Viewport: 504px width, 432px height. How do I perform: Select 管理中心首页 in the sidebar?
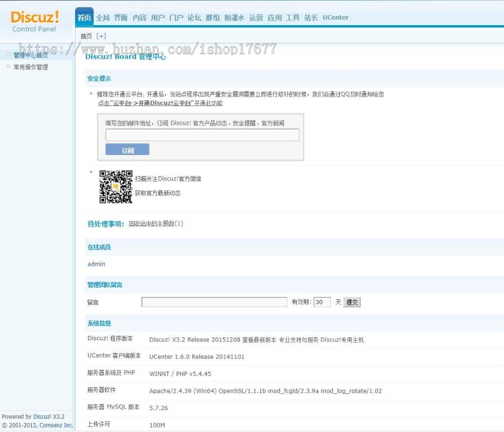pyautogui.click(x=31, y=55)
